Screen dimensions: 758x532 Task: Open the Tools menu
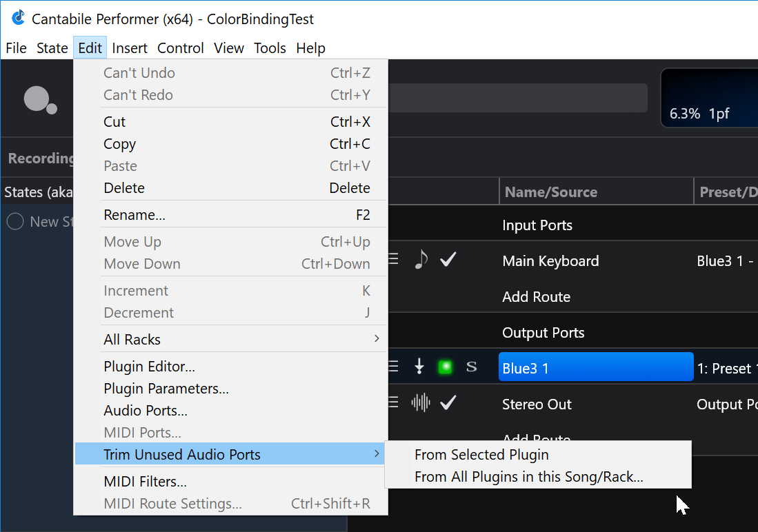tap(270, 48)
